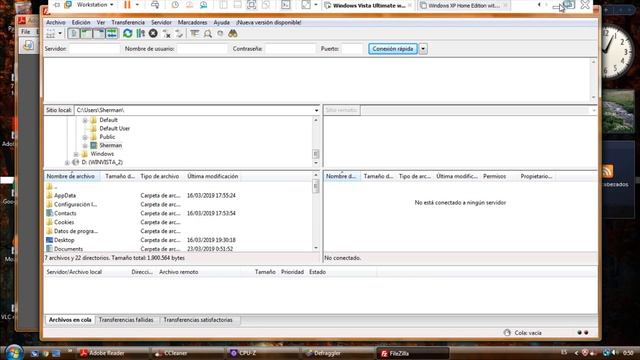This screenshot has width=640, height=360.
Task: Select the Contacts folder row
Action: click(x=178, y=213)
